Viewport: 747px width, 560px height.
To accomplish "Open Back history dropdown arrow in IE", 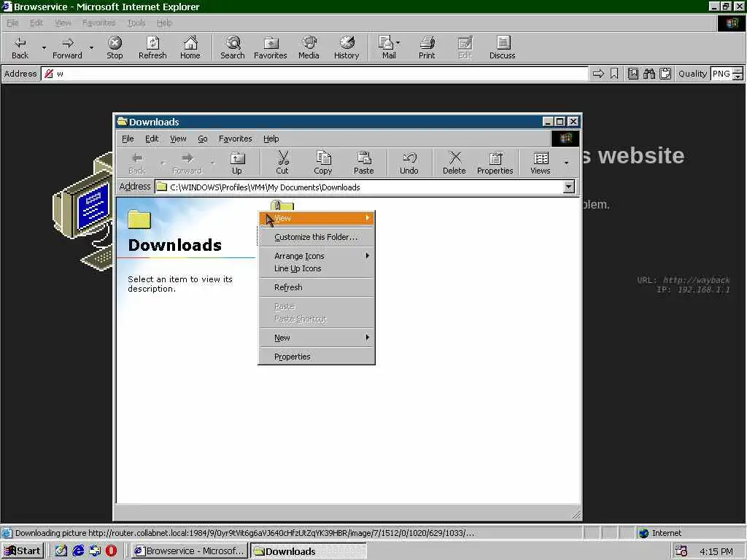I will [44, 47].
